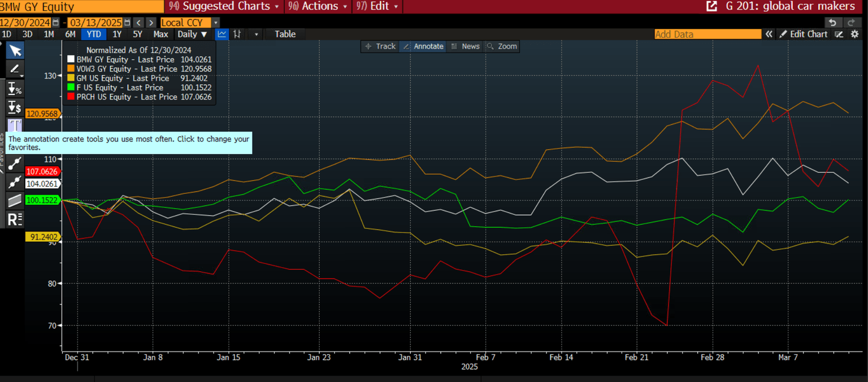
Task: Open chart settings gear icon
Action: [x=854, y=34]
